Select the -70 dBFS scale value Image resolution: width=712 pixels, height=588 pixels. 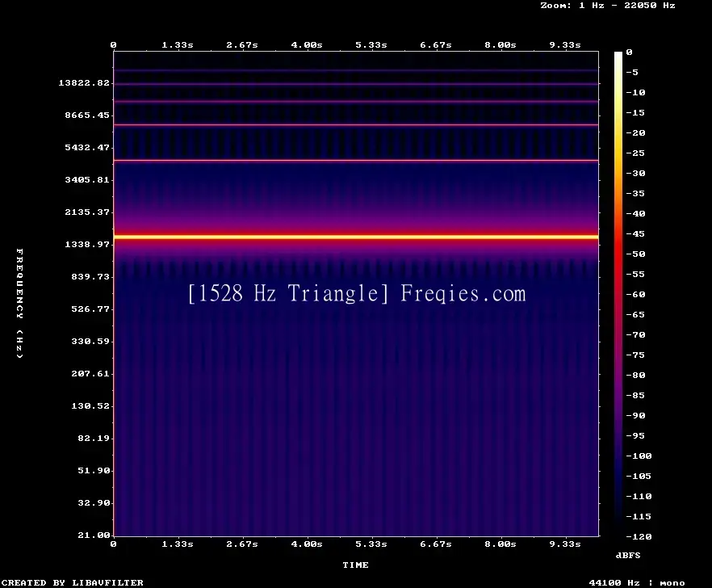[x=635, y=335]
